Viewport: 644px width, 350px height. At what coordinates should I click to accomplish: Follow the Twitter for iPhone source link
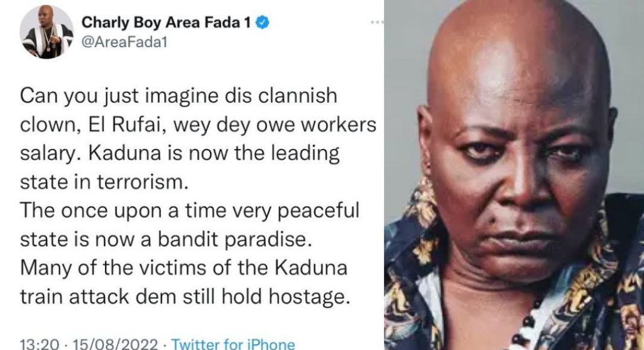[233, 343]
